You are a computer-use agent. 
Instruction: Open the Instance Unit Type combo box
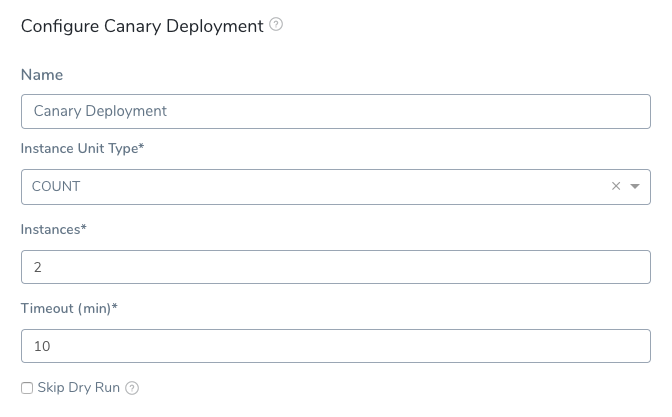336,187
